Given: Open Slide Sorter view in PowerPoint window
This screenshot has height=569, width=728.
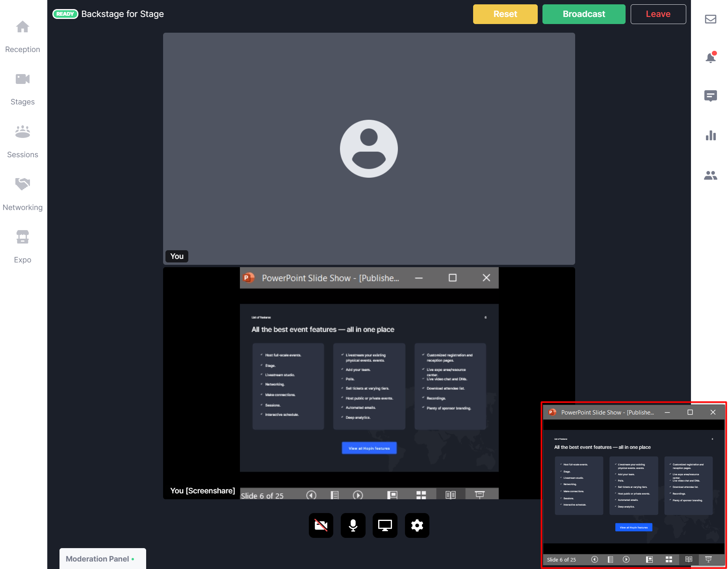Looking at the screenshot, I should (669, 560).
